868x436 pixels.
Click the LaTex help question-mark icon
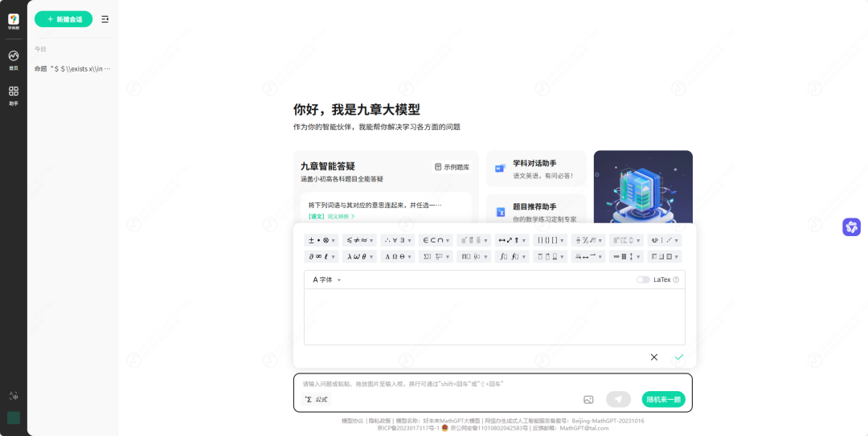[x=676, y=280]
